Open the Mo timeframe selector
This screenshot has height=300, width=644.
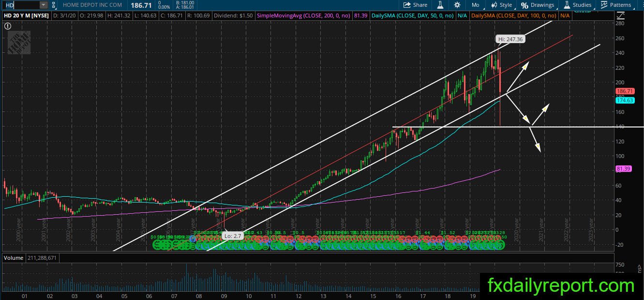point(477,5)
